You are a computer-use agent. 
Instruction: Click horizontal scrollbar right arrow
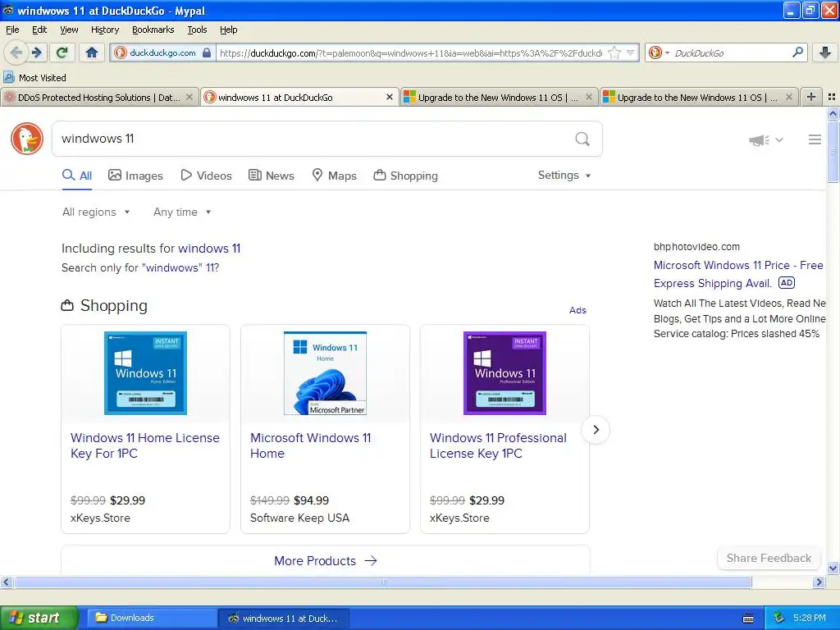[818, 582]
